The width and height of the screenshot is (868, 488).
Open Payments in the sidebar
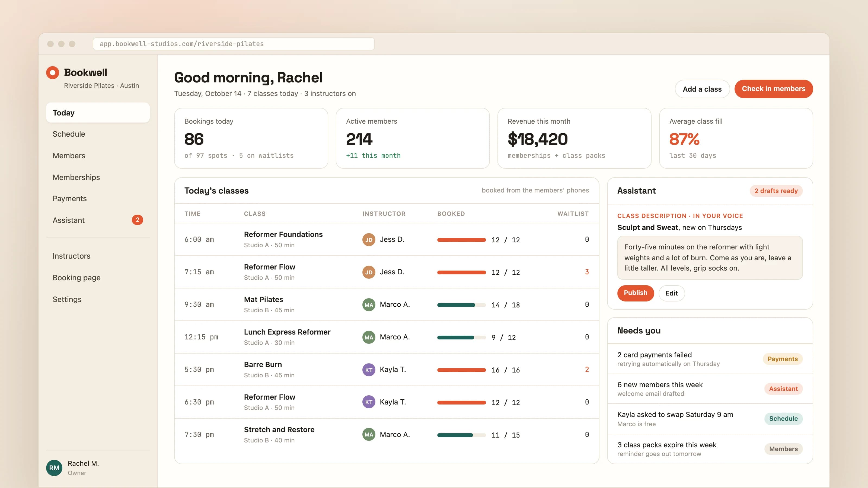(98, 199)
